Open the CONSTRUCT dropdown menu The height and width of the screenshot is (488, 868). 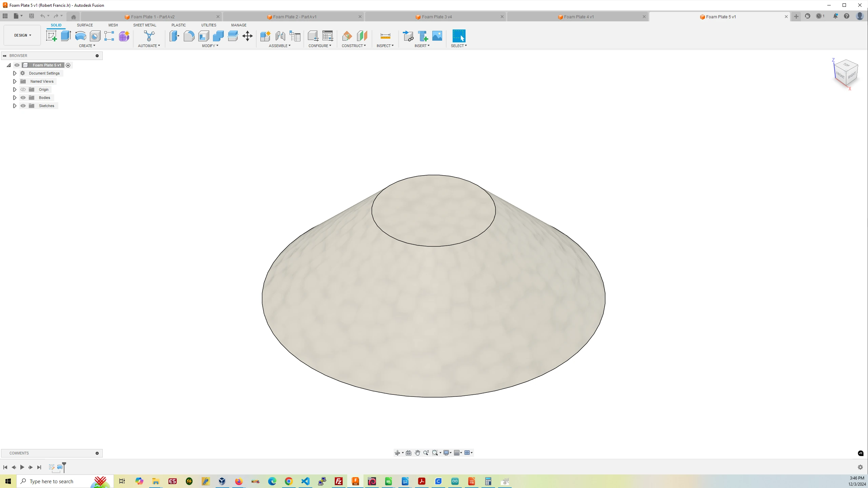point(354,46)
